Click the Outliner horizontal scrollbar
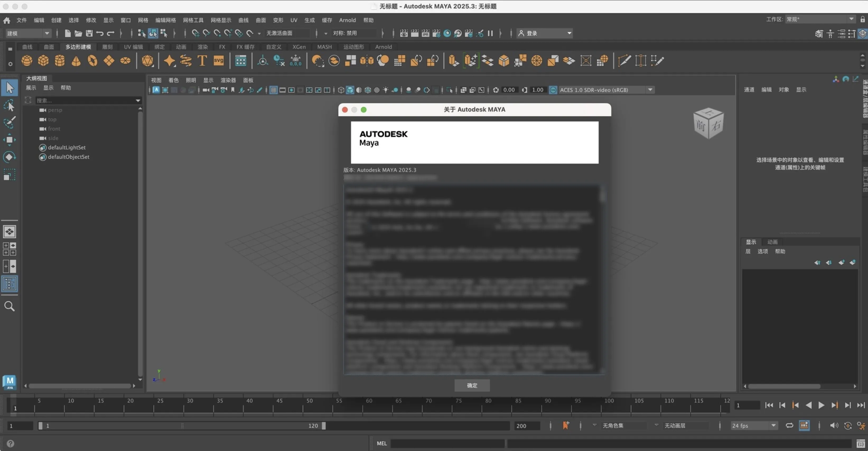Screen dimensions: 868x451 pos(80,386)
